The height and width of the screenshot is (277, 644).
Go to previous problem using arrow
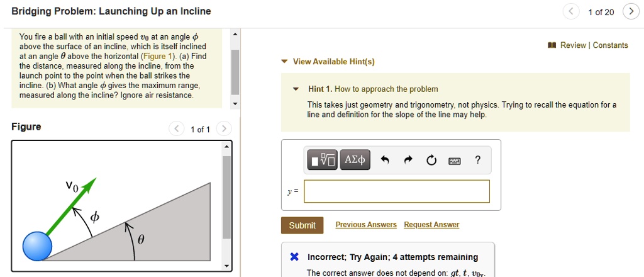tap(571, 11)
